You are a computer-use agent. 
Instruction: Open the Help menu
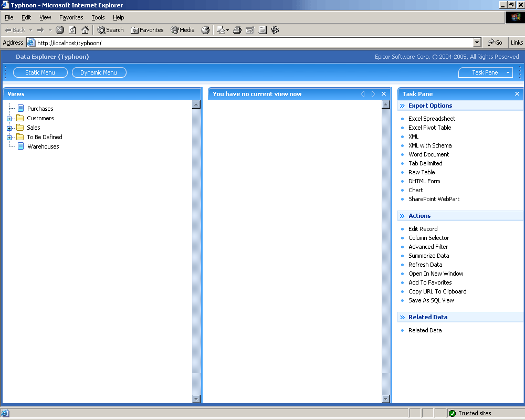tap(118, 17)
